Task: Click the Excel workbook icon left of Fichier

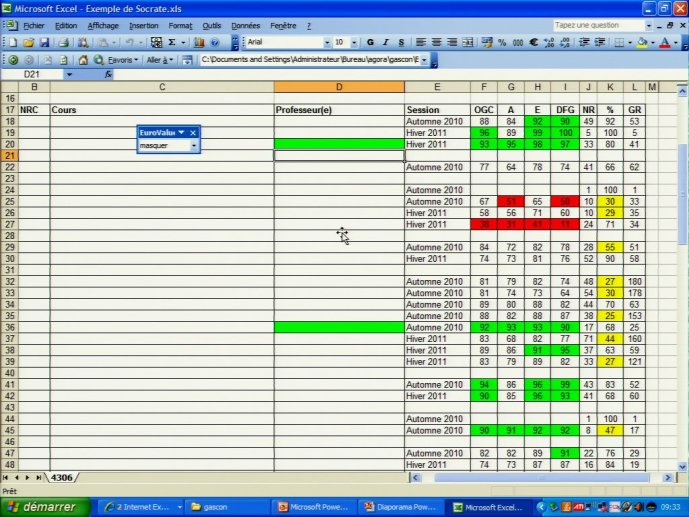Action: point(11,25)
